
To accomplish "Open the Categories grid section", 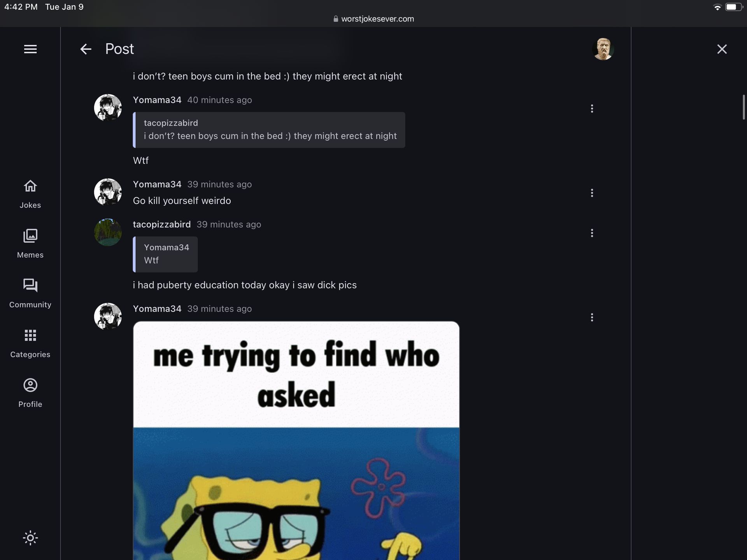I will (x=30, y=343).
